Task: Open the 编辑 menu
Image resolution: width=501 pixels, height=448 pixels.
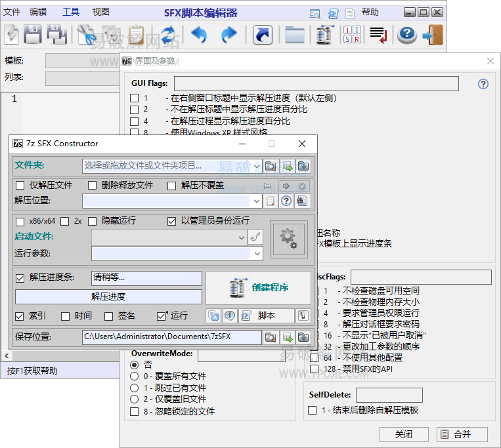Action: (x=38, y=12)
